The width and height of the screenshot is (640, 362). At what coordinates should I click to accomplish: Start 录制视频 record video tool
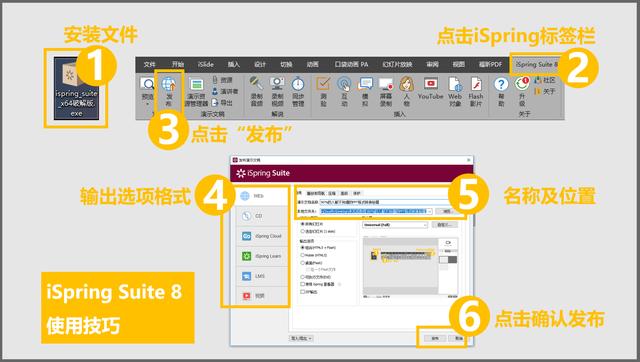[278, 92]
